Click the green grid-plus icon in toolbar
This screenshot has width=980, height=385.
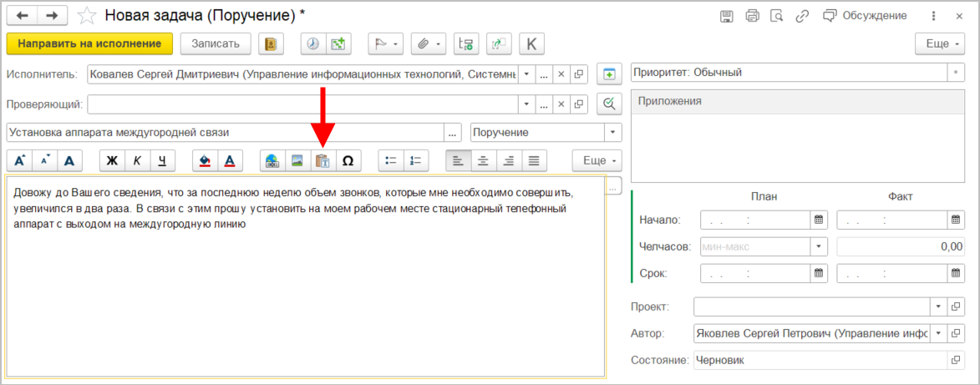338,43
